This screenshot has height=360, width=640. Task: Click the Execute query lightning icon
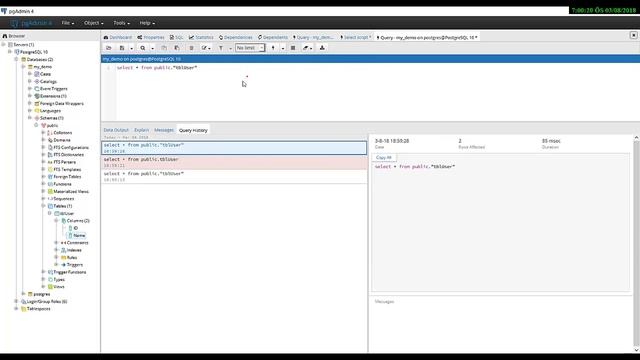click(x=273, y=48)
